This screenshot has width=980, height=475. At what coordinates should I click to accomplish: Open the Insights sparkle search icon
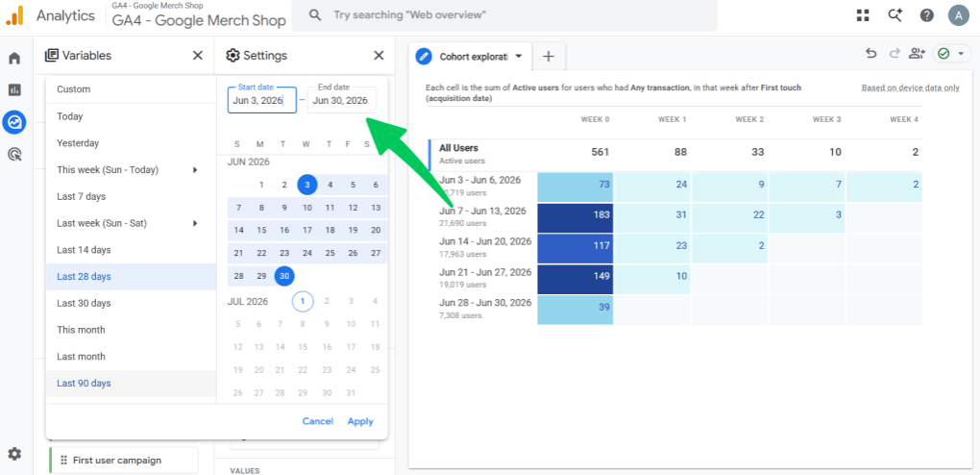pyautogui.click(x=895, y=15)
